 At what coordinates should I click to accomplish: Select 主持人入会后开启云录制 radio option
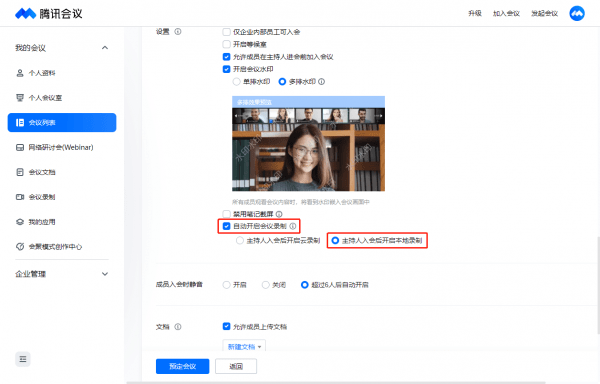click(x=240, y=240)
